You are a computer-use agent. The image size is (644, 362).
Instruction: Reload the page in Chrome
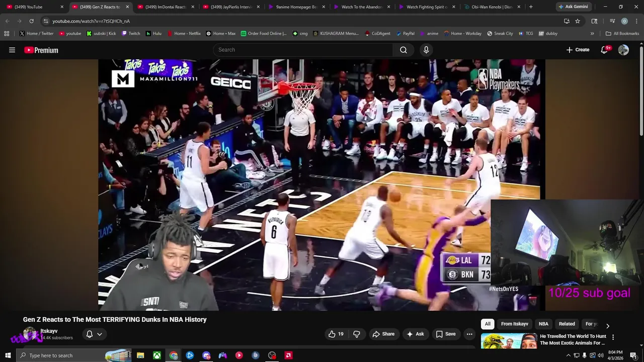[31, 21]
